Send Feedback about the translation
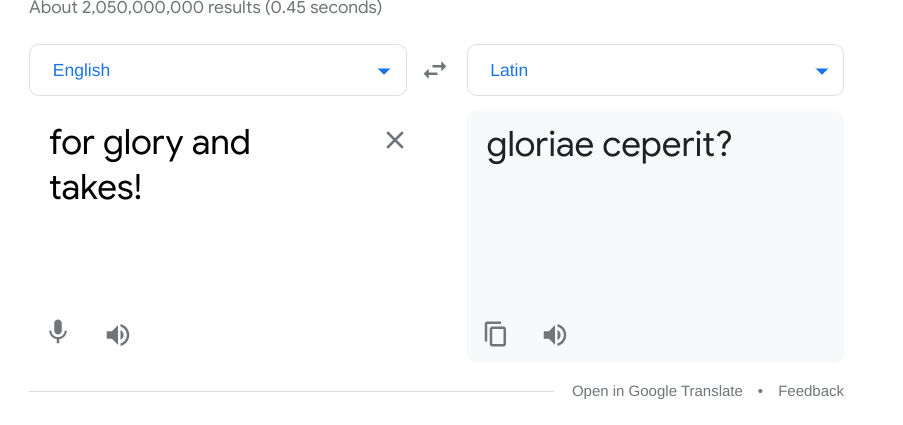 (x=811, y=391)
